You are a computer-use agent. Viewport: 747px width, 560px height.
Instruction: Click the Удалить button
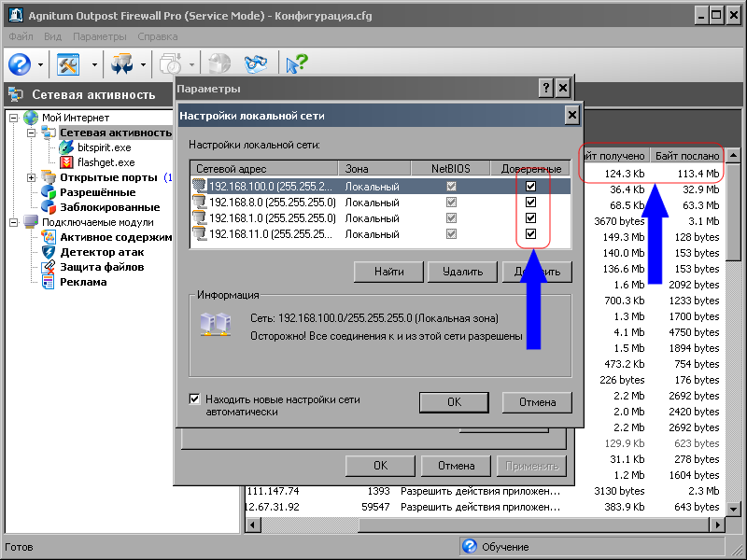point(462,272)
